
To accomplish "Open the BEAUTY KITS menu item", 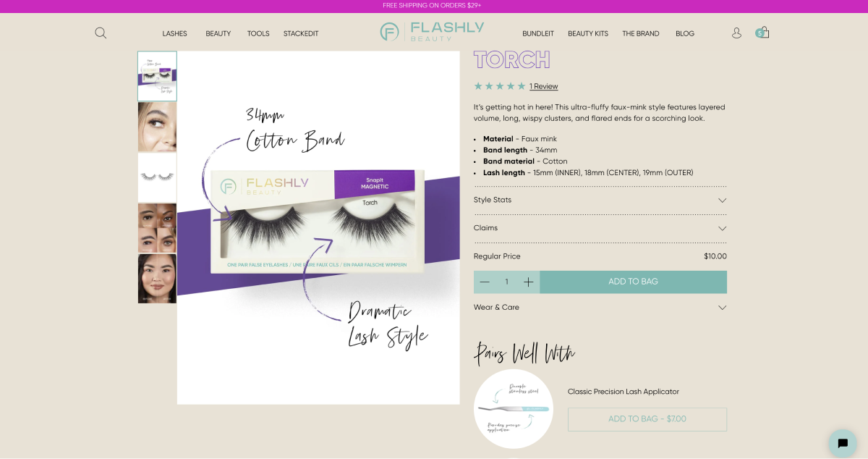I will tap(588, 33).
